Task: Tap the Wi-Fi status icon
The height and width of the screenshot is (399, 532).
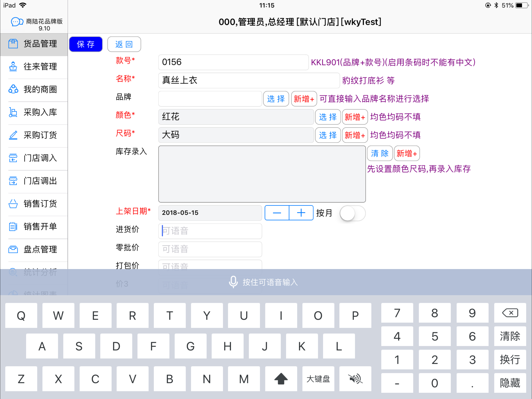Action: coord(23,5)
